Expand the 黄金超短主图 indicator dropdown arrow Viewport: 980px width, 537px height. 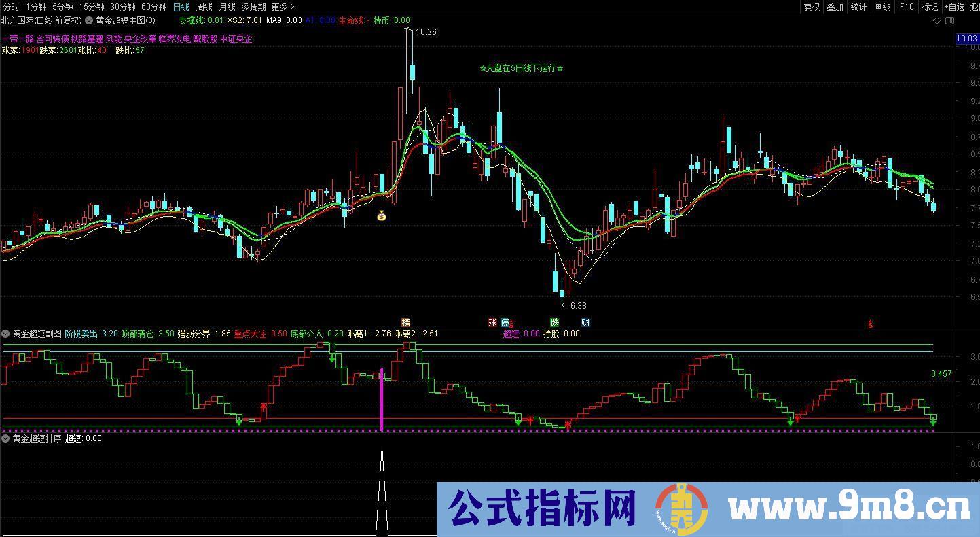[x=89, y=21]
